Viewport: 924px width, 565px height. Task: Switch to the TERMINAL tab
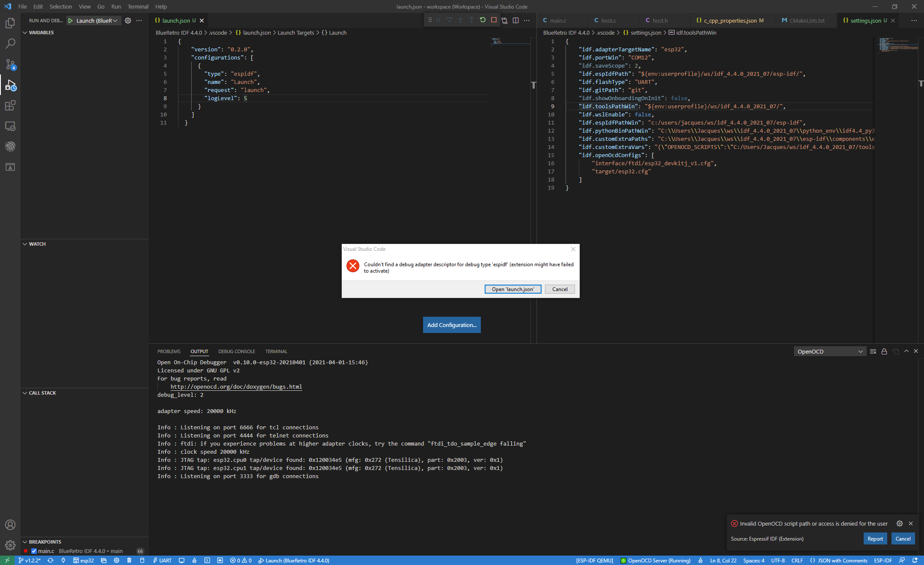point(276,351)
